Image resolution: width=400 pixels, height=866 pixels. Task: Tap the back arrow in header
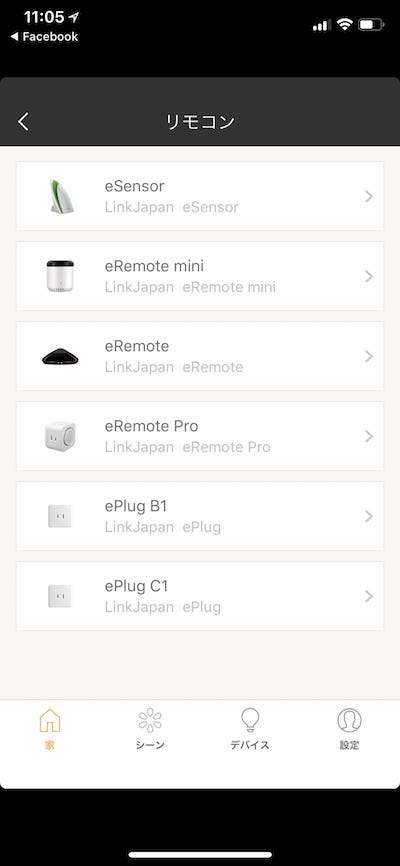pyautogui.click(x=23, y=122)
